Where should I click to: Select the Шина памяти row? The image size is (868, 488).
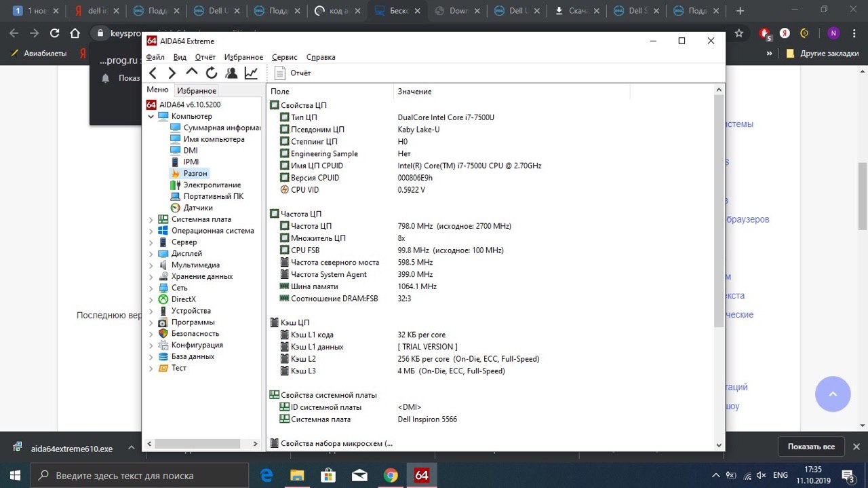tap(491, 286)
